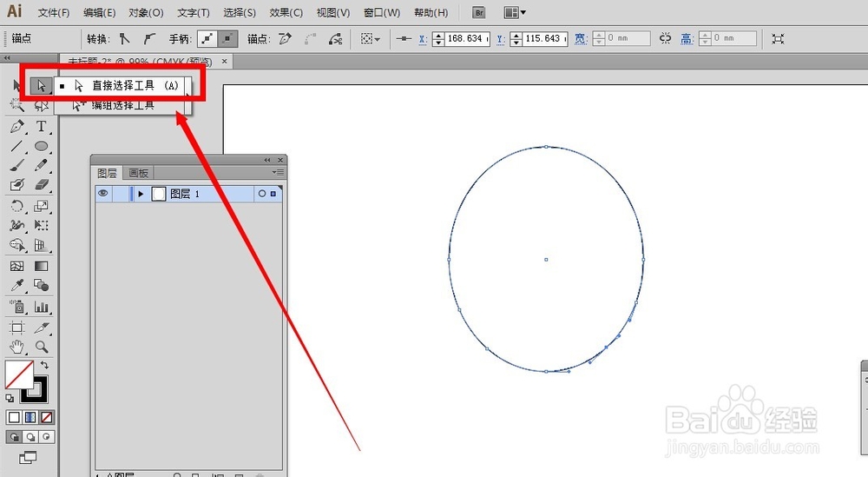Select the Magic Wand tool
This screenshot has width=868, height=477.
16,105
